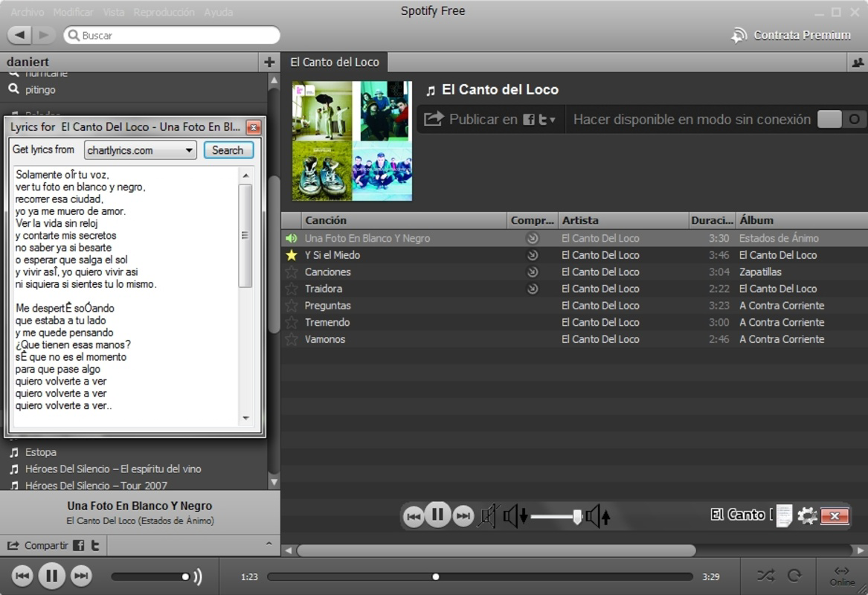Click the speaker icon on Una Foto En Blanco Y Negro
This screenshot has width=868, height=595.
pos(291,239)
